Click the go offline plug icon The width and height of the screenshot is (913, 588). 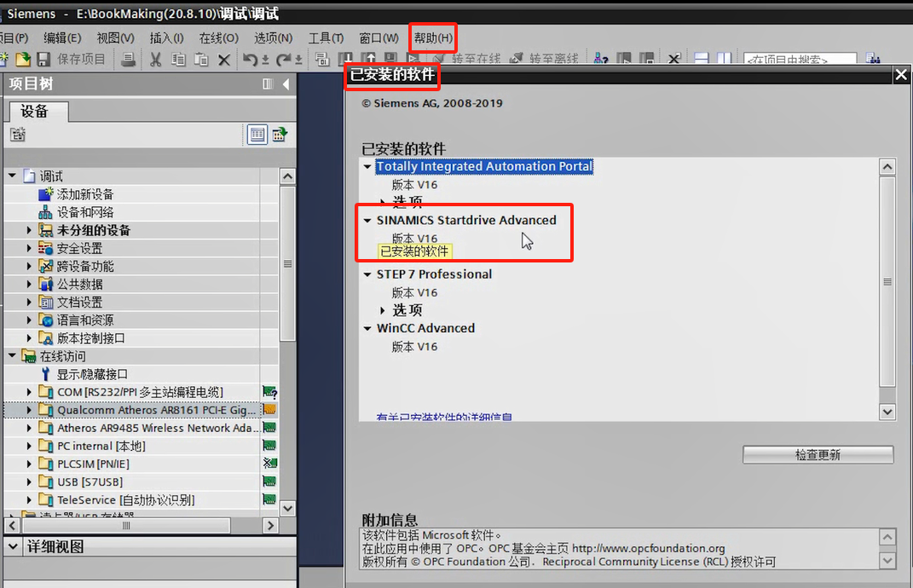pyautogui.click(x=517, y=58)
